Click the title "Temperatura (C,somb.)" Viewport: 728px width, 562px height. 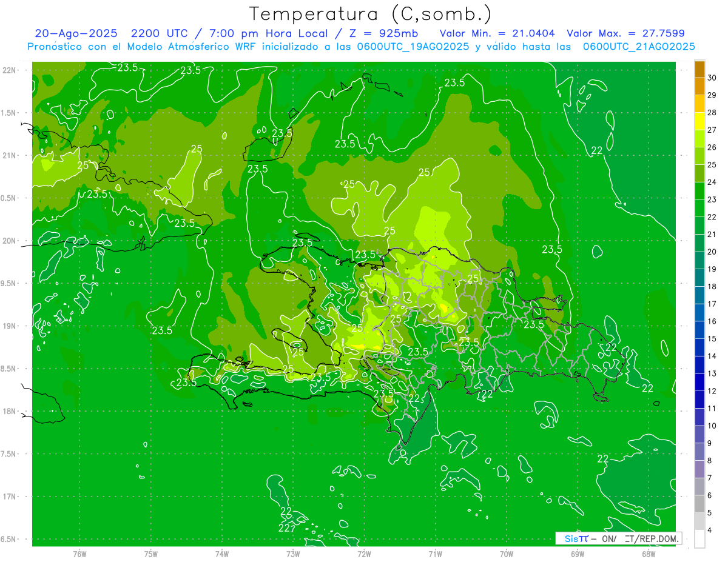coord(371,14)
